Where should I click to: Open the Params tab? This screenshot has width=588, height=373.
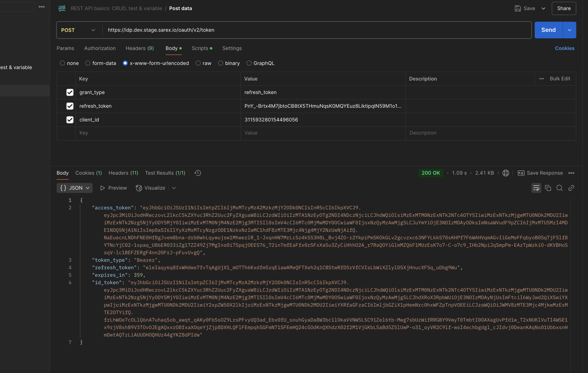[65, 48]
